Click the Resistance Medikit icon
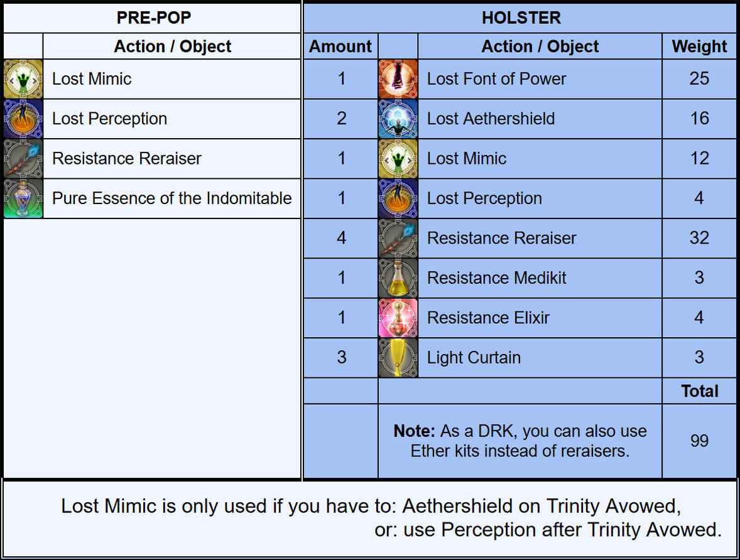 tap(398, 277)
